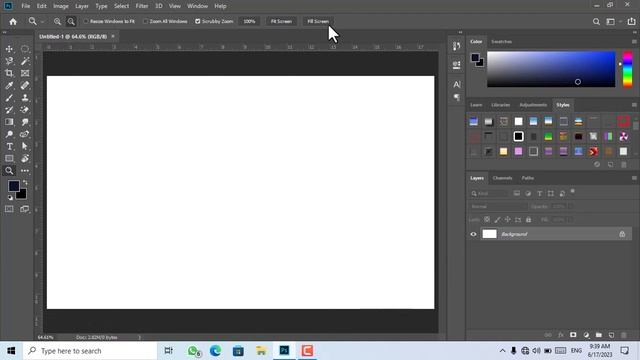Screen dimensions: 640x360
Task: Select the Clone Stamp tool
Action: (x=25, y=98)
